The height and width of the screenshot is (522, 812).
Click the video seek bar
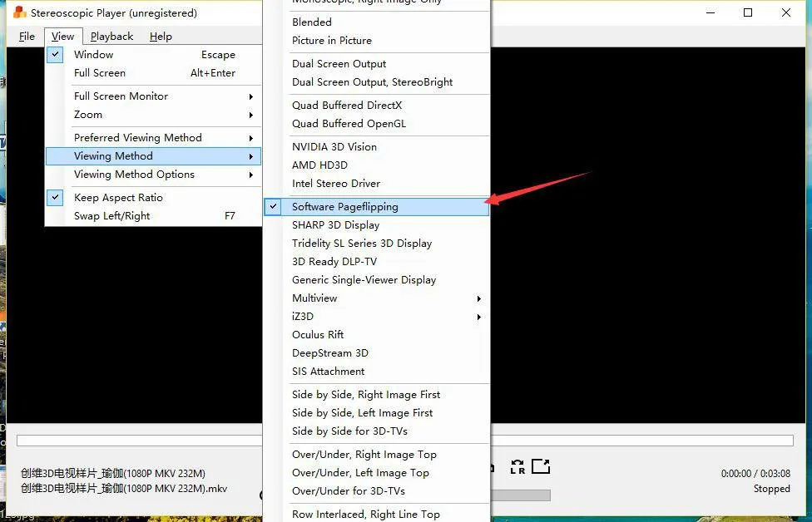404,441
